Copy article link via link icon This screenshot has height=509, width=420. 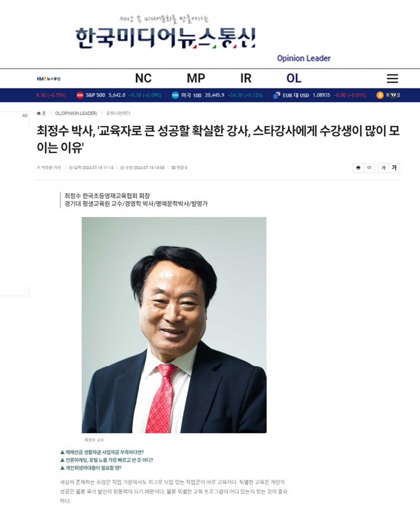click(x=369, y=168)
